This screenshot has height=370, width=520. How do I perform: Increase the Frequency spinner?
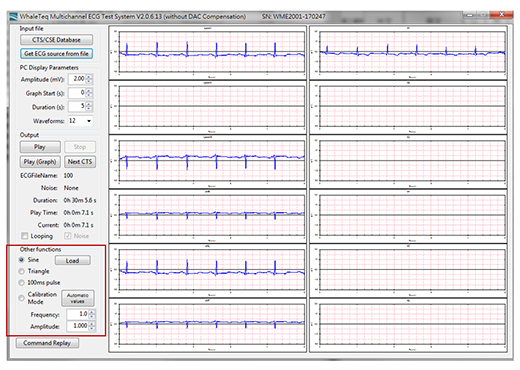point(92,312)
